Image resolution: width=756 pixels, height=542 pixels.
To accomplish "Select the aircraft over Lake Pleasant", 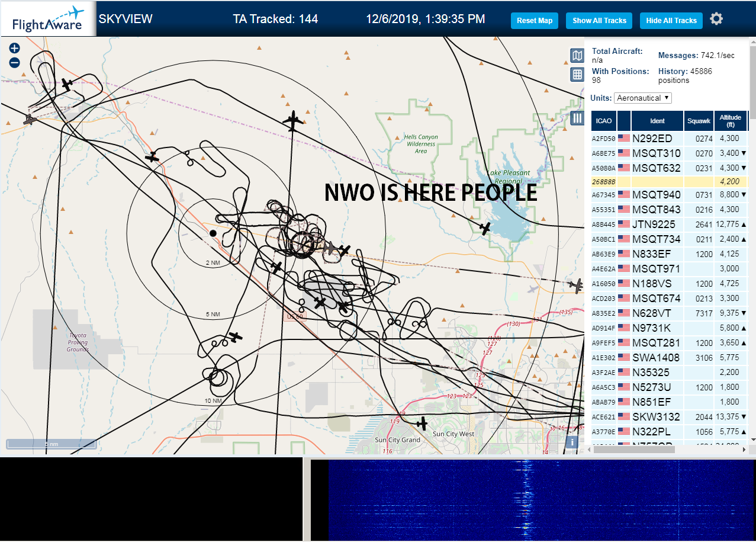I will pos(485,228).
